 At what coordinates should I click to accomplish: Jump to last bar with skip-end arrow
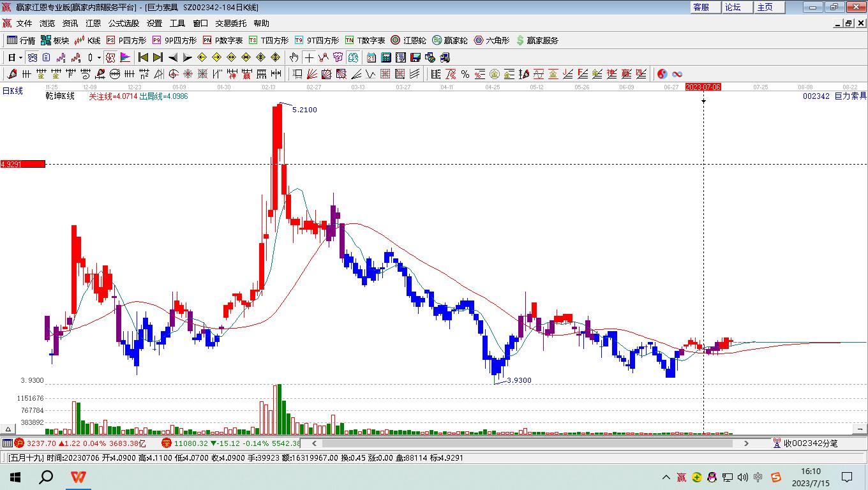click(158, 57)
